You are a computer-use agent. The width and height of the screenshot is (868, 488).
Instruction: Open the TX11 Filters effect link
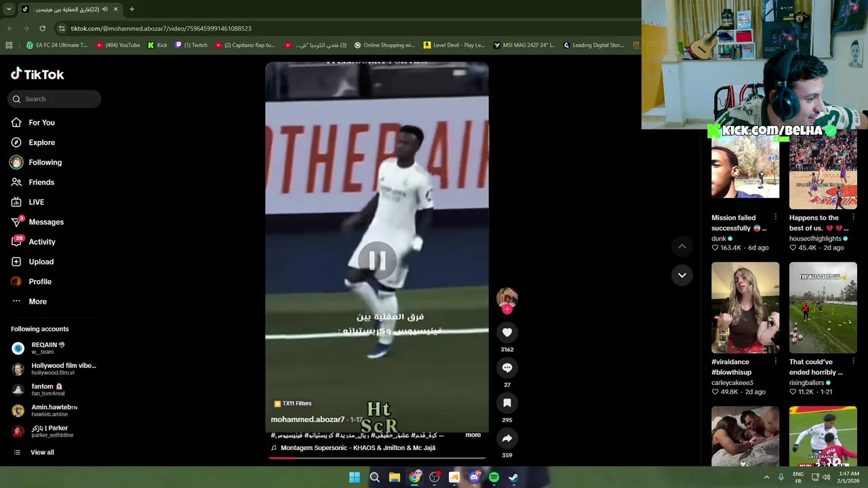click(x=292, y=403)
